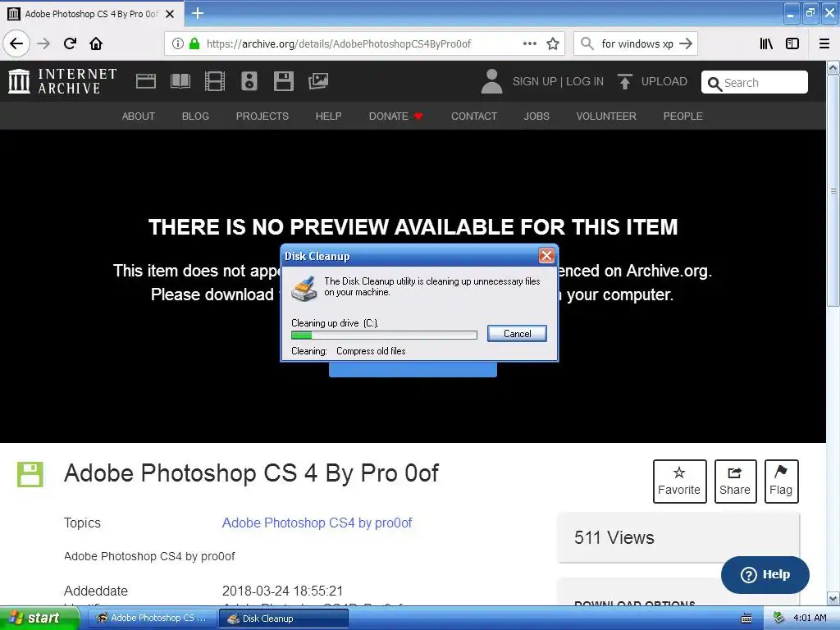
Task: Toggle the browser sidebar view
Action: (x=792, y=43)
